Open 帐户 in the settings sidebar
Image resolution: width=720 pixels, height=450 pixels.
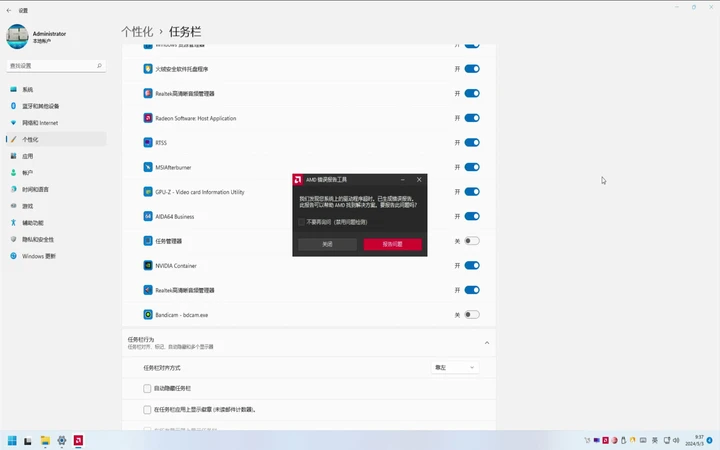tap(56, 173)
